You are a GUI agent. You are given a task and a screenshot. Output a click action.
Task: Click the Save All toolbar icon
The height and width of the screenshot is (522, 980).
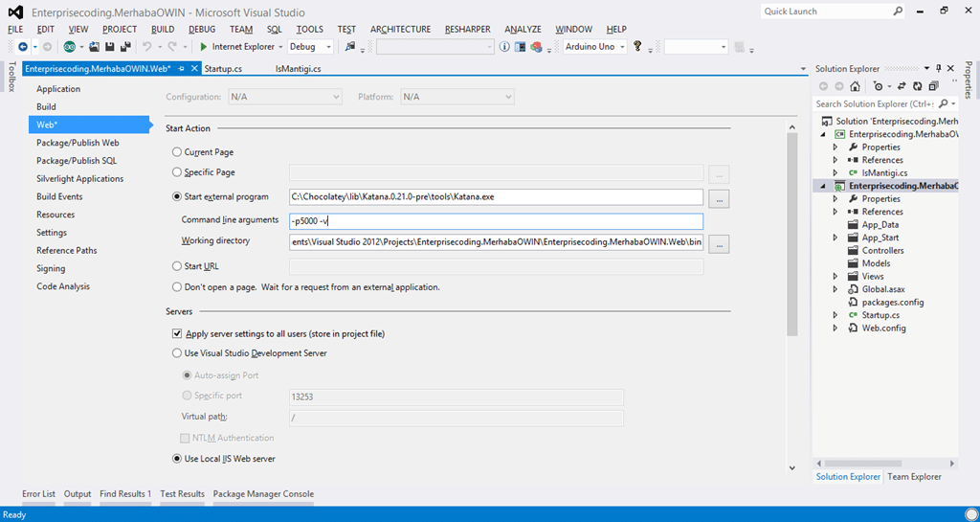coord(125,47)
